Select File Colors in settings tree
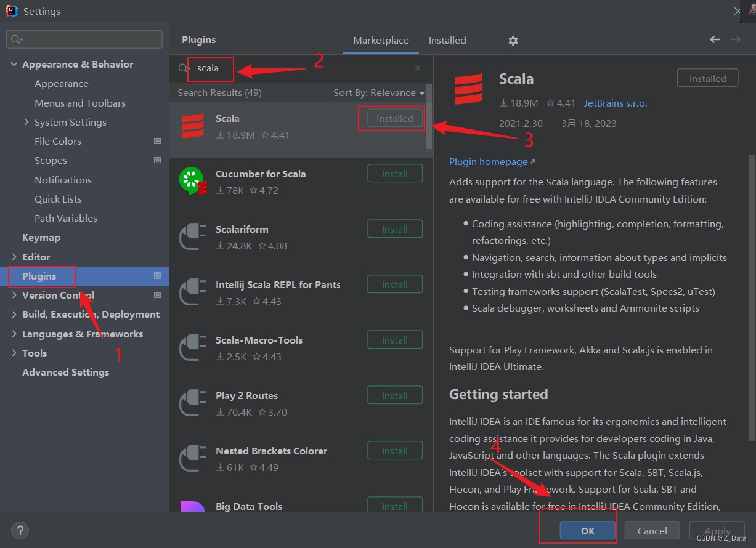Image resolution: width=756 pixels, height=548 pixels. click(x=58, y=142)
